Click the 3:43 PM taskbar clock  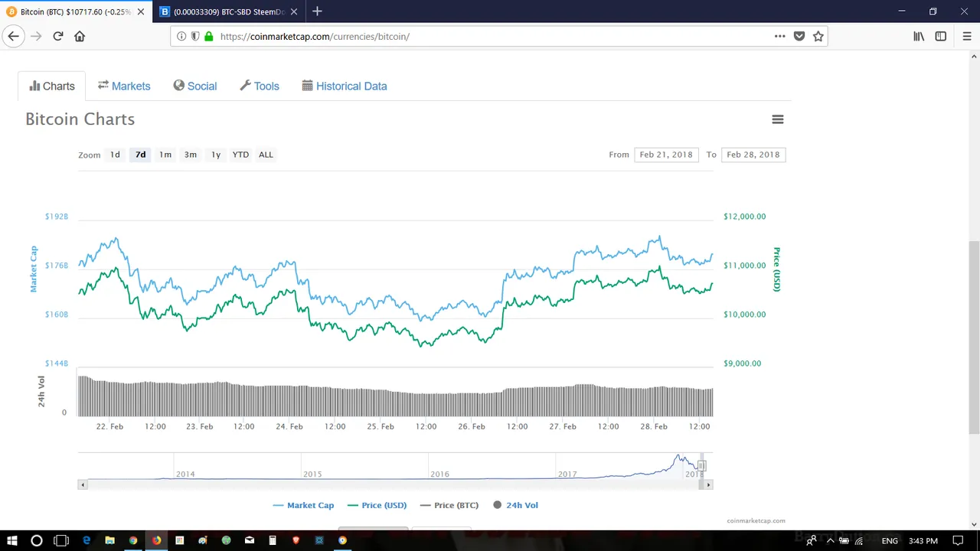pyautogui.click(x=923, y=541)
